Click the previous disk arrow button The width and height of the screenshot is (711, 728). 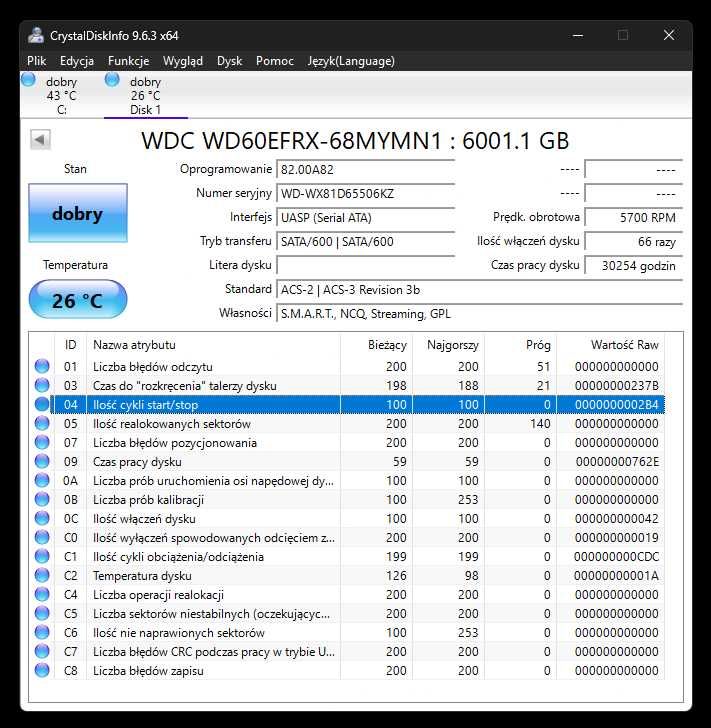click(40, 139)
